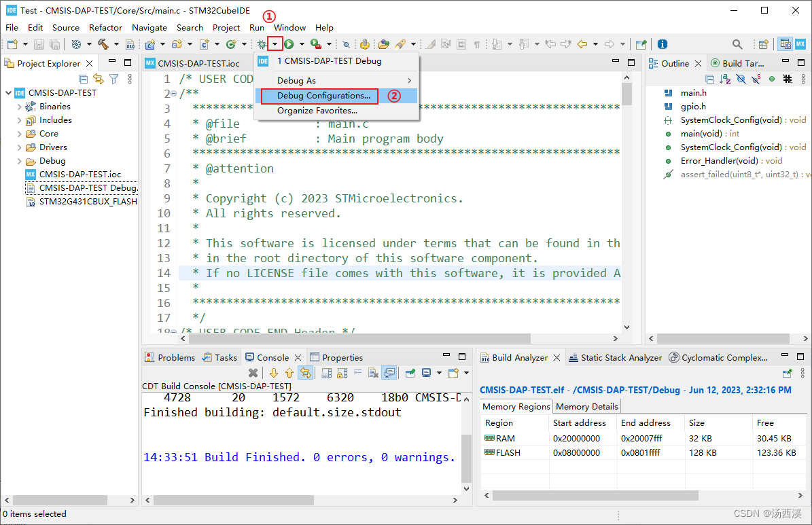812x525 pixels.
Task: Click the Open Element folder icon
Action: click(x=384, y=45)
